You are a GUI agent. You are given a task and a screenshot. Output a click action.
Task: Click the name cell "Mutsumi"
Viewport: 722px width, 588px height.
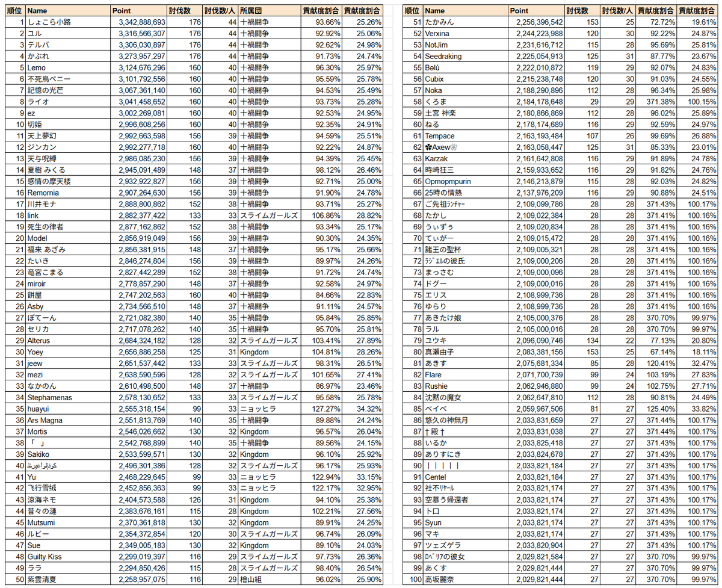click(68, 522)
